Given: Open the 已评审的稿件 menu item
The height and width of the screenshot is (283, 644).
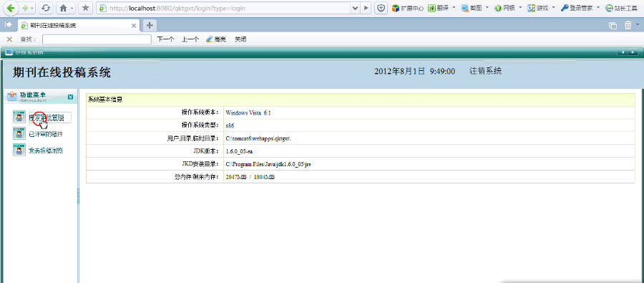Looking at the screenshot, I should tap(46, 134).
